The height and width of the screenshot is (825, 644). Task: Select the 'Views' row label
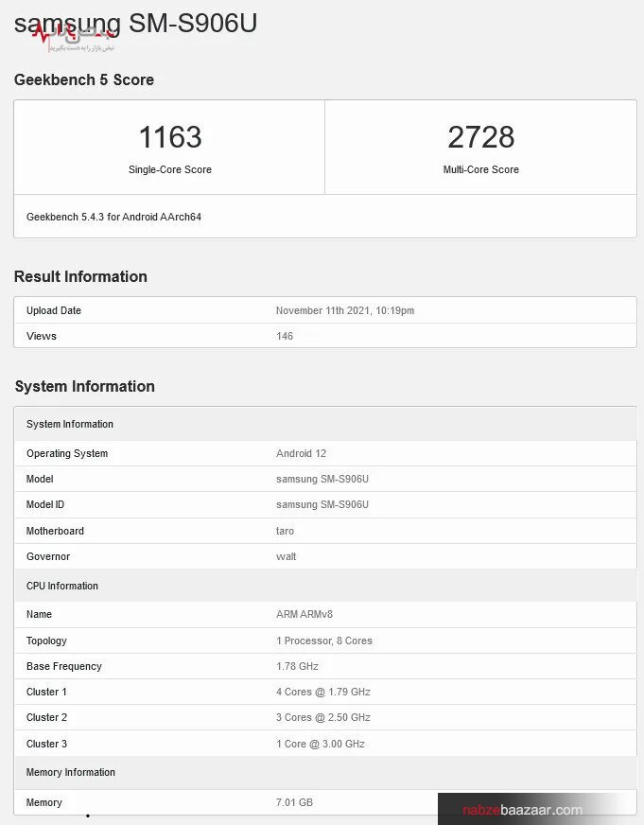point(41,336)
